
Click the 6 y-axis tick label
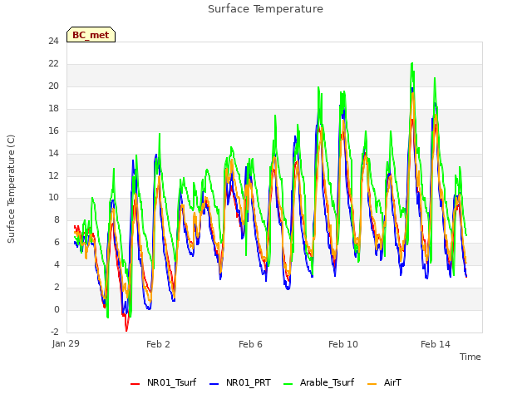[x=57, y=242]
